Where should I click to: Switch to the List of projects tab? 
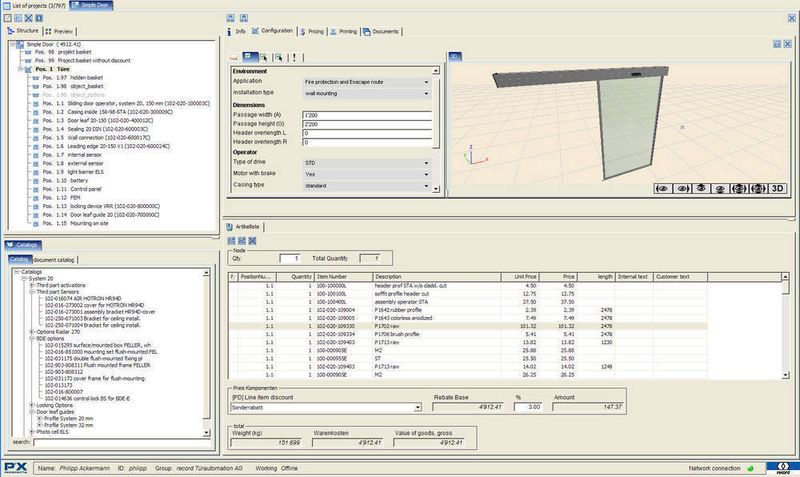(x=34, y=6)
